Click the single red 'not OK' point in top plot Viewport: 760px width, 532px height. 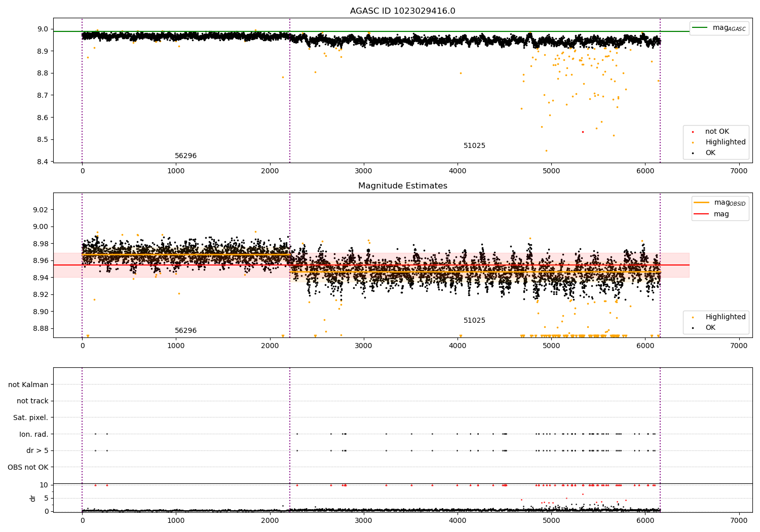[583, 132]
